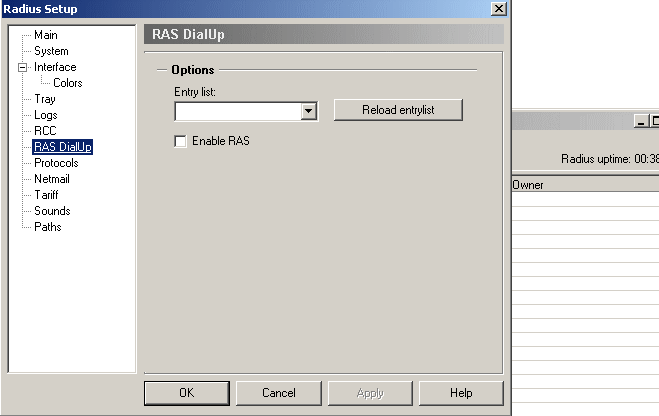Close the Radius Setup dialog
Image resolution: width=659 pixels, height=416 pixels.
tap(498, 9)
